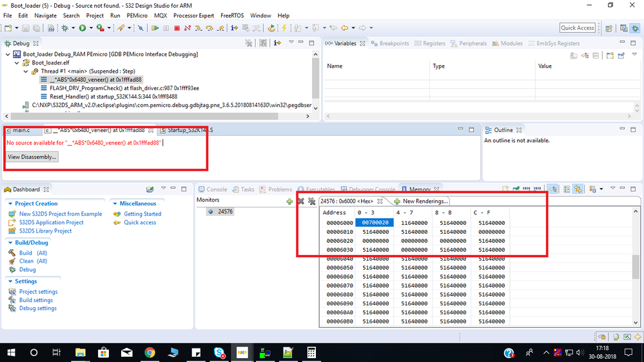
Task: Open the Back history dropdown arrow
Action: coord(353,28)
